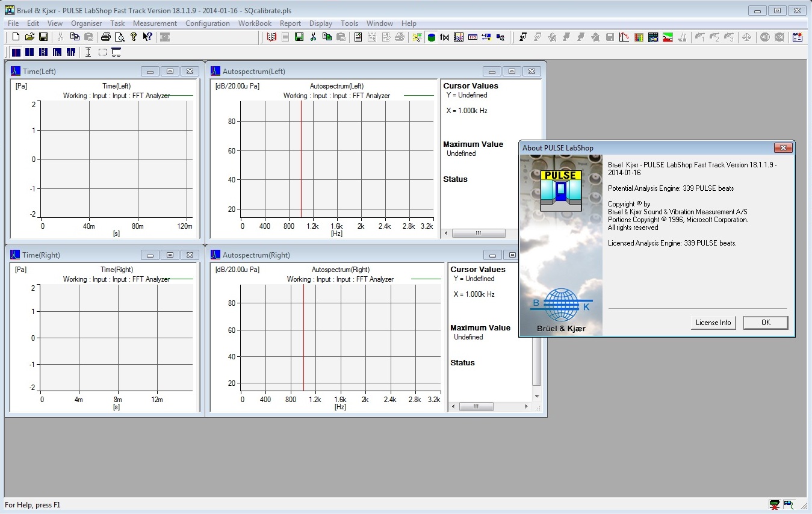The image size is (812, 514).
Task: Cut with the green scissors icon
Action: point(313,37)
